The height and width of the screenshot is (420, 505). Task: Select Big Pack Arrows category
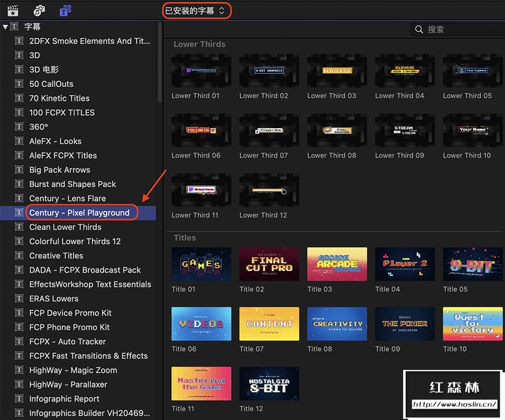(x=78, y=170)
